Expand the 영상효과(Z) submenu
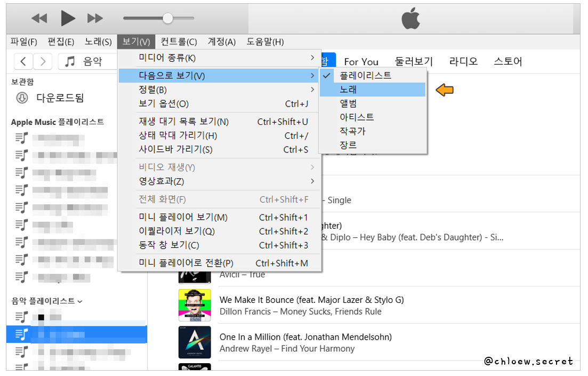The image size is (588, 376). click(x=220, y=181)
